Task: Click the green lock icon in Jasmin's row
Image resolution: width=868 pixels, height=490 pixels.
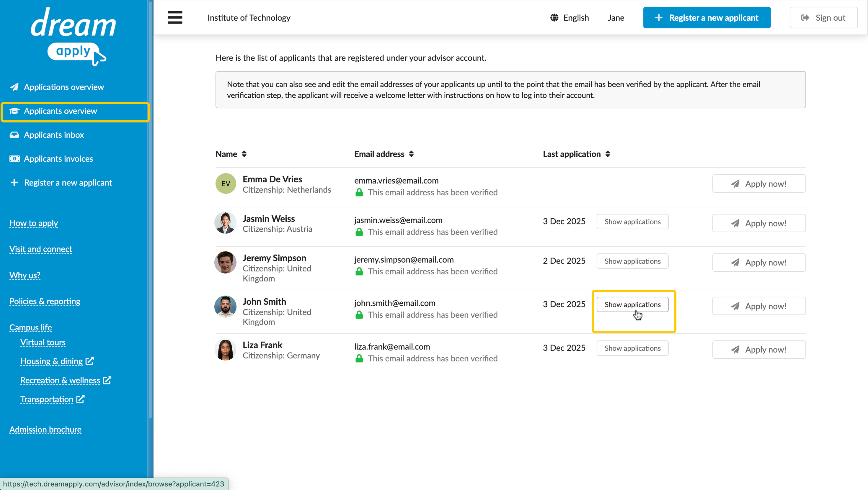Action: pyautogui.click(x=359, y=232)
